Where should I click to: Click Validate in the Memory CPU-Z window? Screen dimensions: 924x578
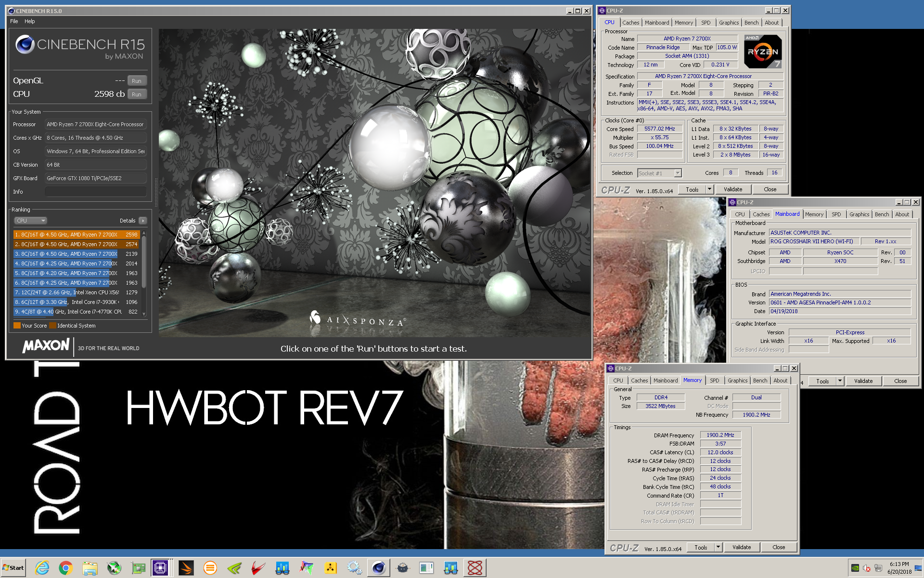[742, 547]
